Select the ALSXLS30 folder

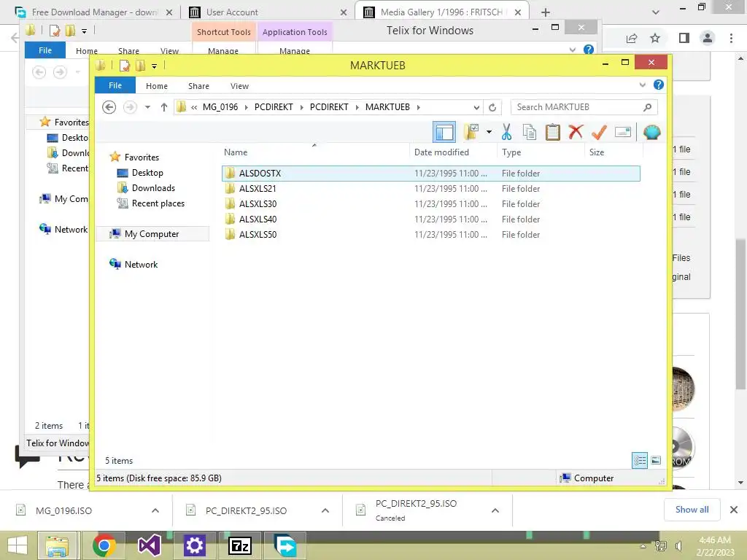click(x=430, y=204)
